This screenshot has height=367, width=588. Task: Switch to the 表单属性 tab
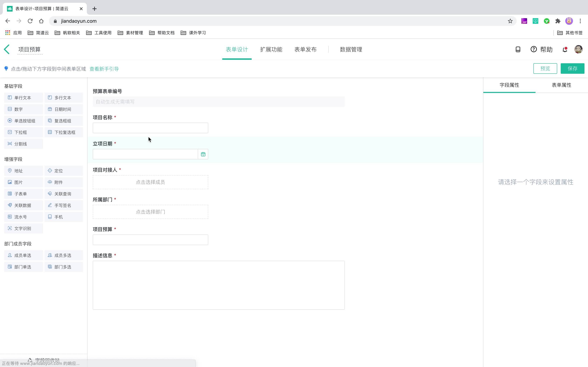[561, 85]
